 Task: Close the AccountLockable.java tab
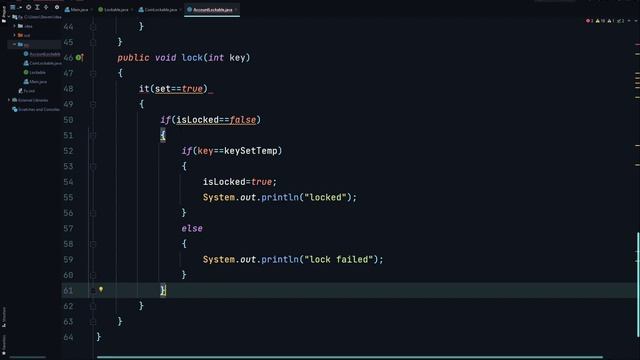236,10
